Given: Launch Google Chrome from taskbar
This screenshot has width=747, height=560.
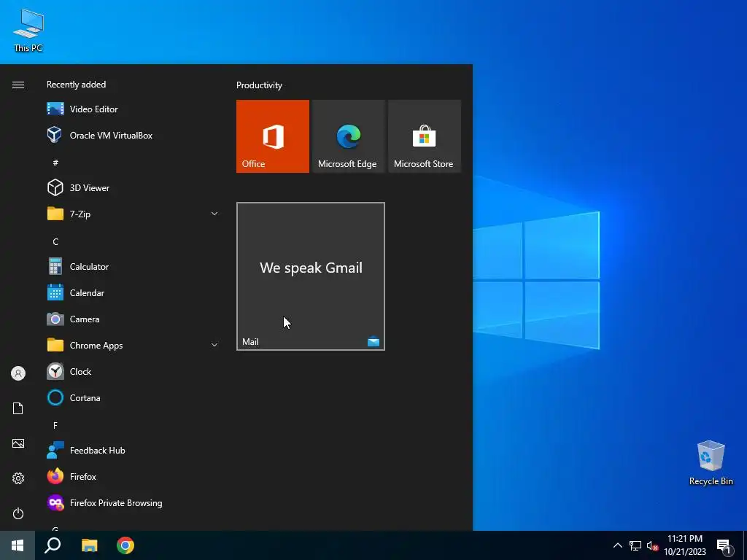Looking at the screenshot, I should tap(125, 545).
